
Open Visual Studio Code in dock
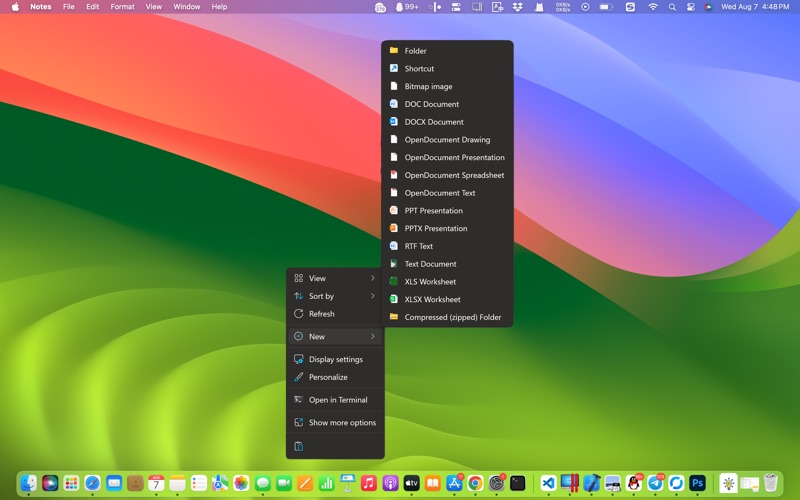click(548, 484)
